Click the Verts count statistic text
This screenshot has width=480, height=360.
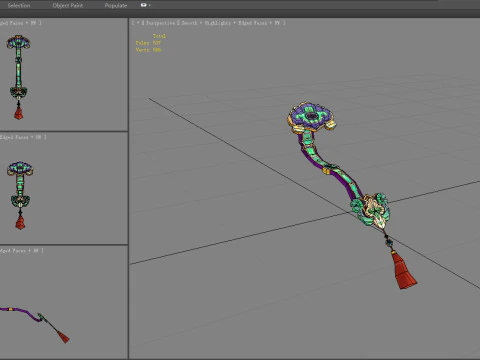(148, 50)
